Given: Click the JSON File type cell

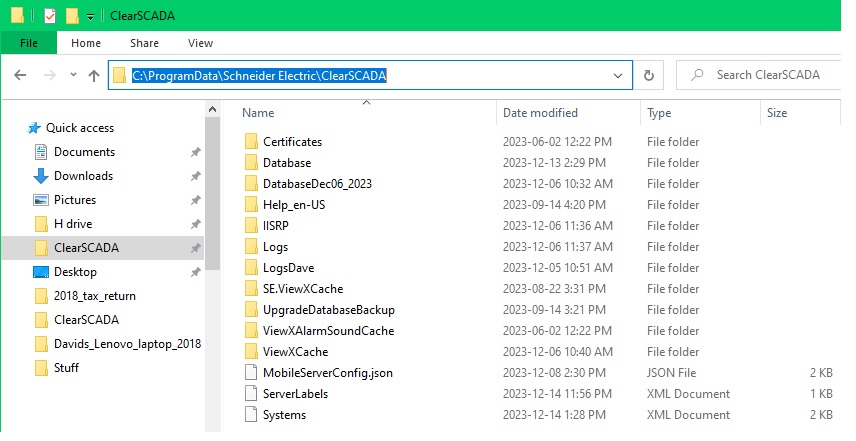Looking at the screenshot, I should tap(671, 373).
